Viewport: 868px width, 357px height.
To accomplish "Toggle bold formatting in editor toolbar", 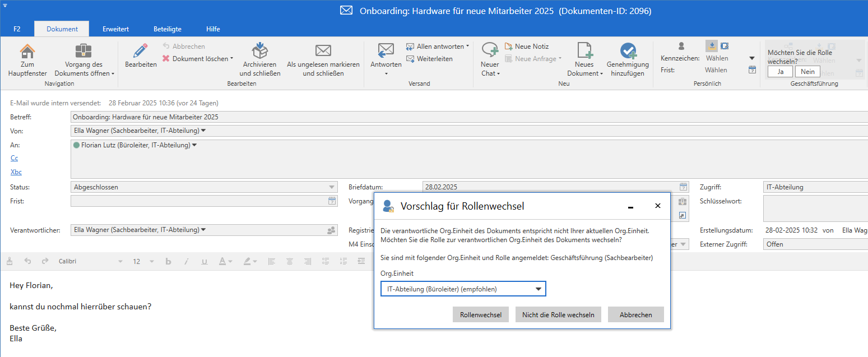I will [x=168, y=262].
